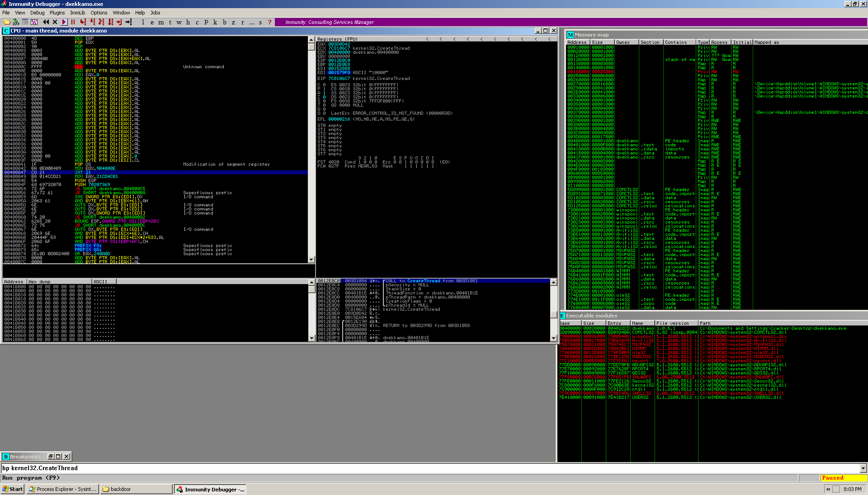
Task: Select the highlighted INT 21 instruction row
Action: point(155,173)
